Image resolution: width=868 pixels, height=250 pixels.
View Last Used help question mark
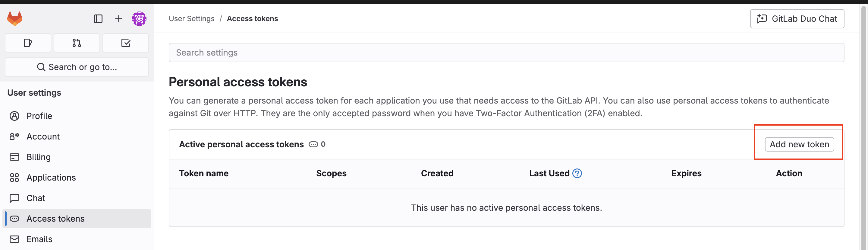[x=577, y=173]
